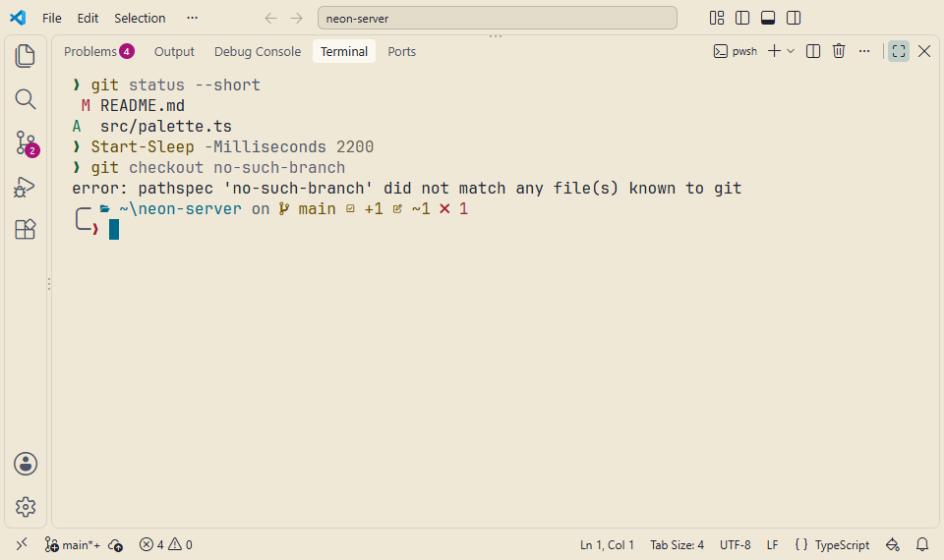Split the terminal
Screen dimensions: 944x560
[813, 51]
